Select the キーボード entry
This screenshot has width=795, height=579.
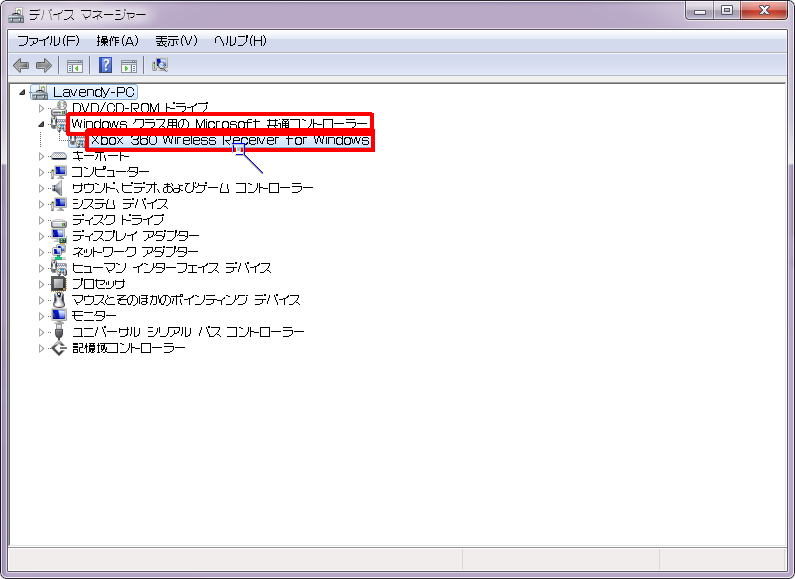[x=100, y=156]
